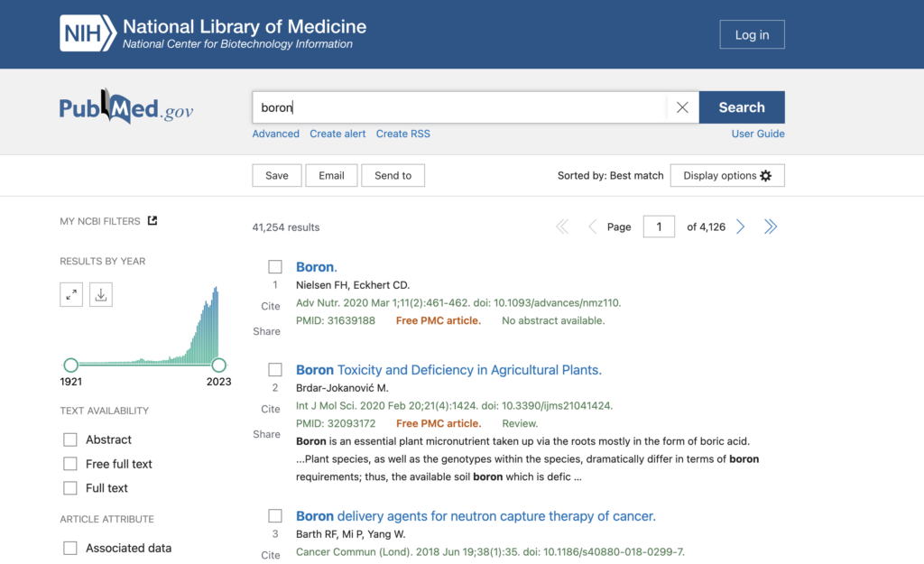Image resolution: width=924 pixels, height=564 pixels.
Task: Jump to the last results page arrow
Action: pos(771,227)
